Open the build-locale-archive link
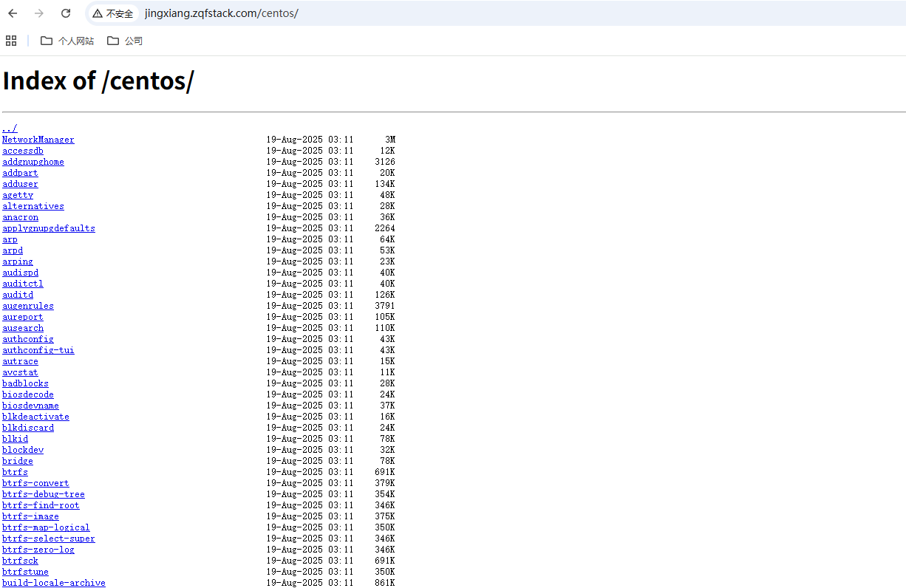906x588 pixels. [x=53, y=583]
